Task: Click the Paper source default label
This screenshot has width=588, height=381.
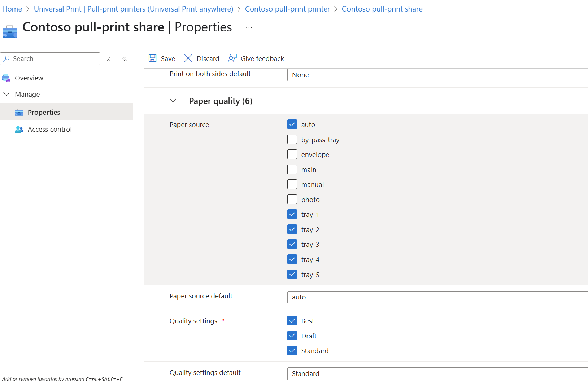Action: point(201,296)
